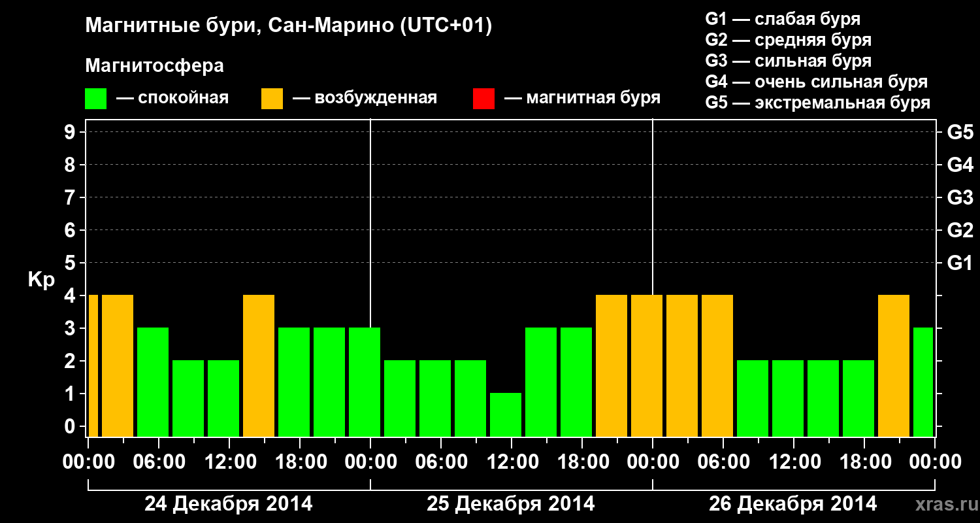Click the '— возбужденная' legend label
980x523 pixels.
pyautogui.click(x=365, y=98)
